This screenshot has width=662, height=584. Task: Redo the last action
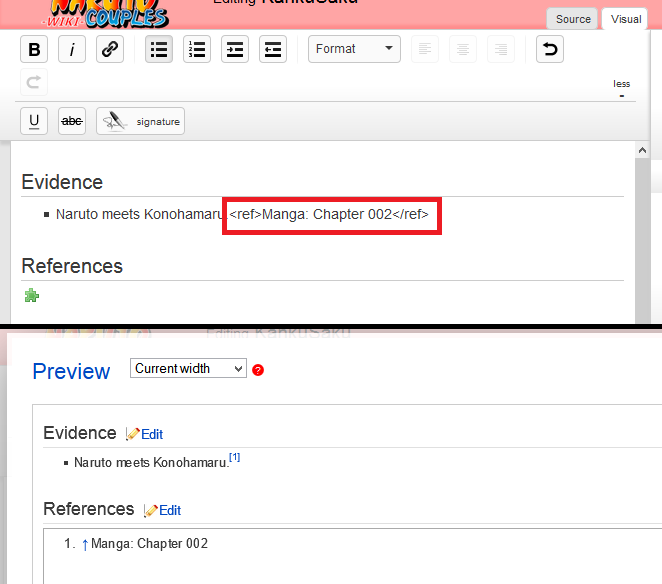tap(34, 82)
